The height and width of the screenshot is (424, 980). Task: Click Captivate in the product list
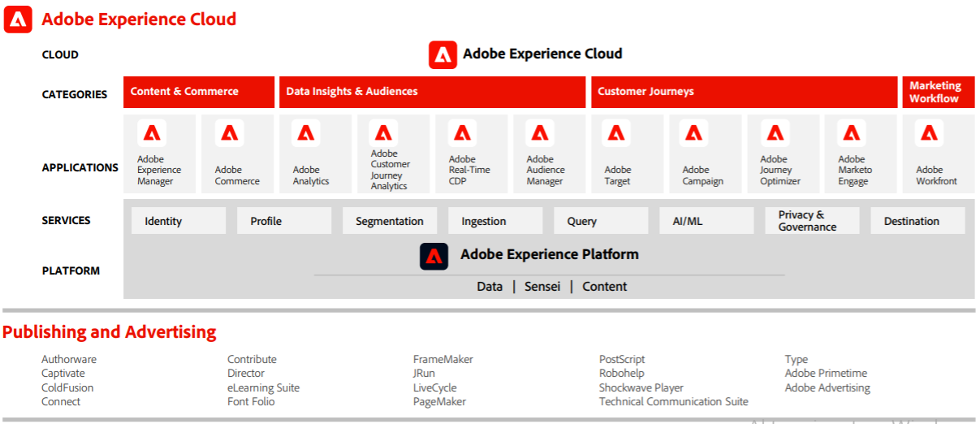[63, 374]
